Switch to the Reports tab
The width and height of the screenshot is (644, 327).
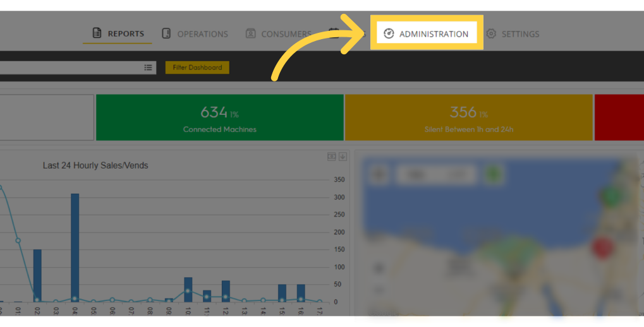pos(118,33)
